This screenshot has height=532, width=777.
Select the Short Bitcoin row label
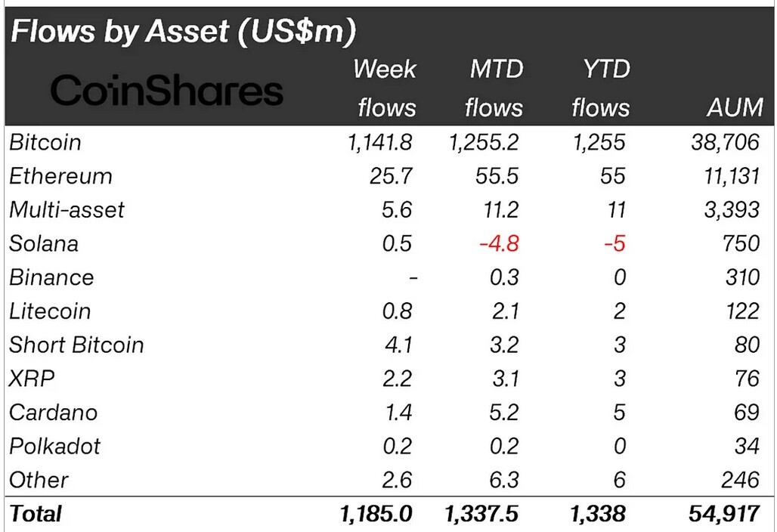pyautogui.click(x=77, y=345)
